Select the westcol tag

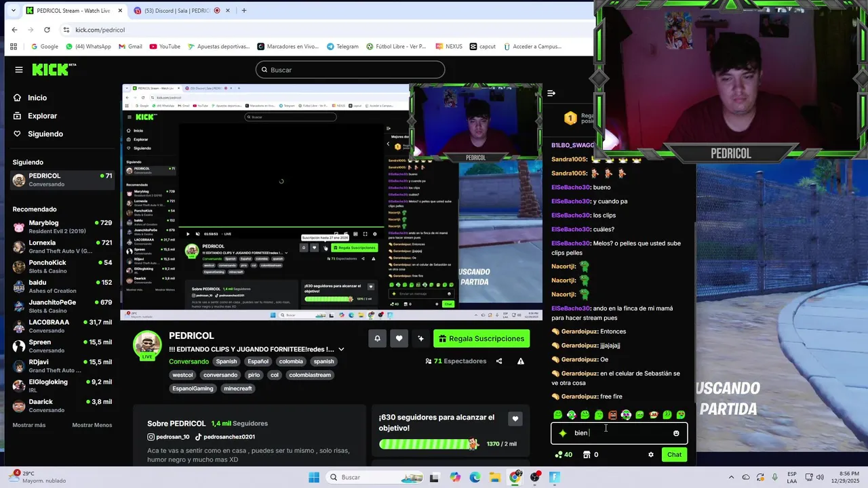click(182, 375)
